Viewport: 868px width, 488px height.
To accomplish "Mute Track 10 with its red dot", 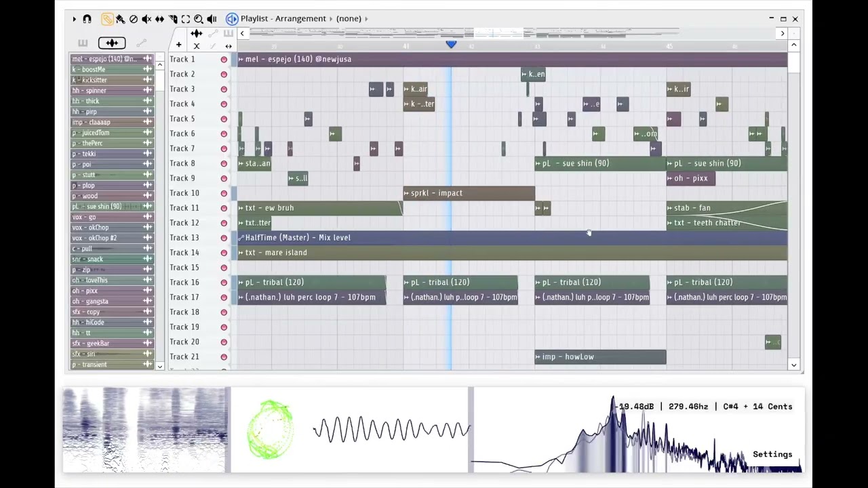I will coord(224,194).
